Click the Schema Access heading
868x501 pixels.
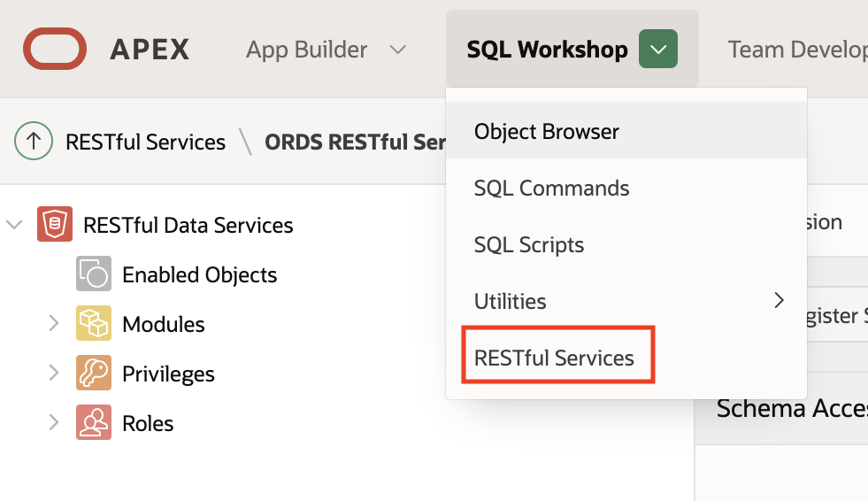pyautogui.click(x=792, y=408)
